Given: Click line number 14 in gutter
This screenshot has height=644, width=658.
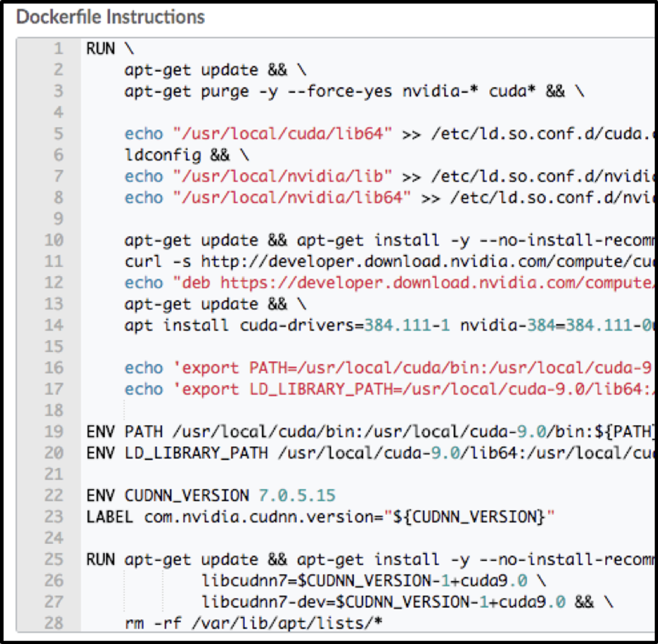Looking at the screenshot, I should [54, 325].
